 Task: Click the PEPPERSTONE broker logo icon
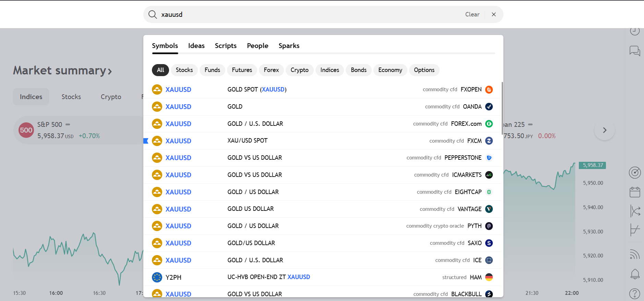point(489,158)
